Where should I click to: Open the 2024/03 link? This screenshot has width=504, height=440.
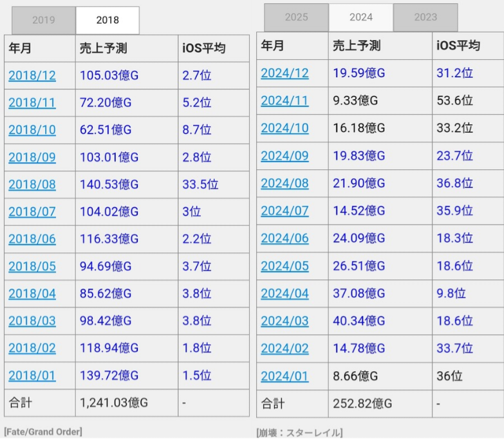click(285, 321)
